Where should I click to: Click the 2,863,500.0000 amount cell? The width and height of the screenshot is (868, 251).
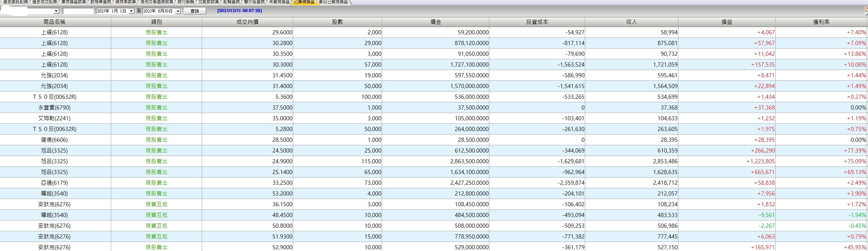436,161
